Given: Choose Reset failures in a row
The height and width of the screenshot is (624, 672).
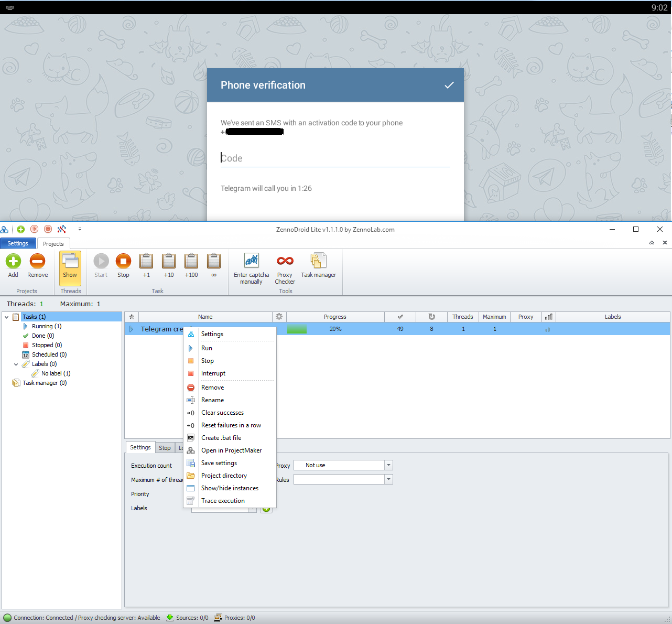Looking at the screenshot, I should 230,425.
